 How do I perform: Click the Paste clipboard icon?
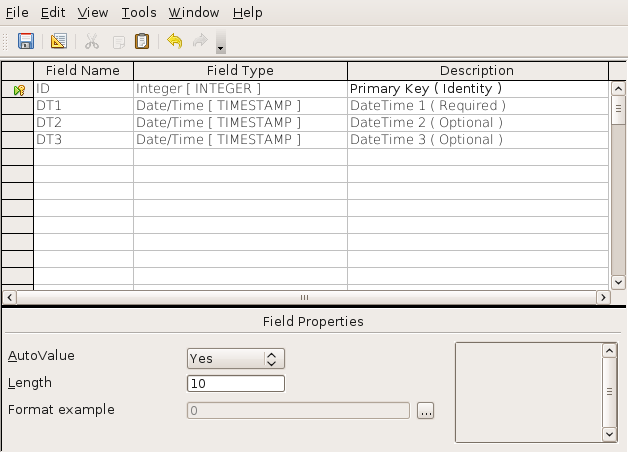(x=142, y=42)
